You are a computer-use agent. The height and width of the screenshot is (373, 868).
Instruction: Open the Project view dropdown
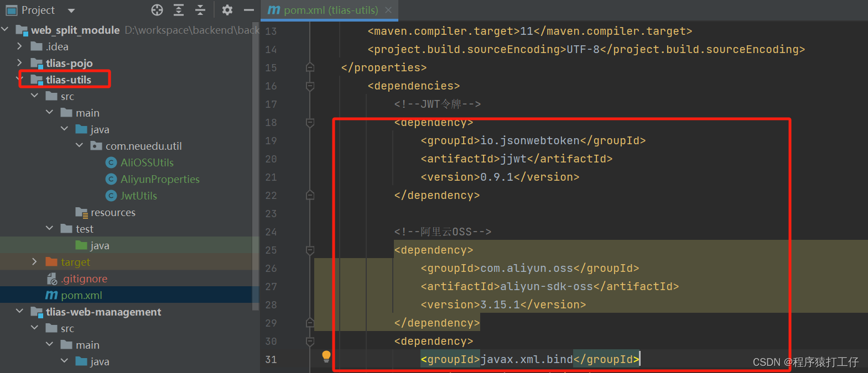(x=71, y=10)
